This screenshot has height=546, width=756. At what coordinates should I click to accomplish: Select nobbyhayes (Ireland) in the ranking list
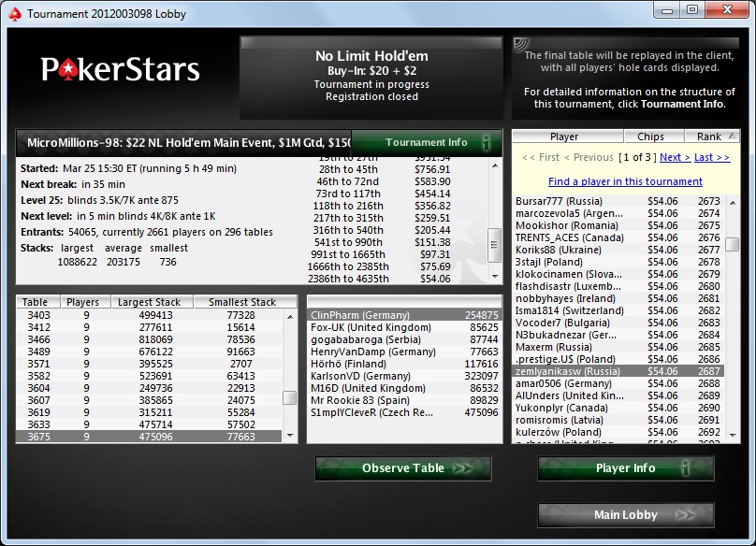pos(619,298)
